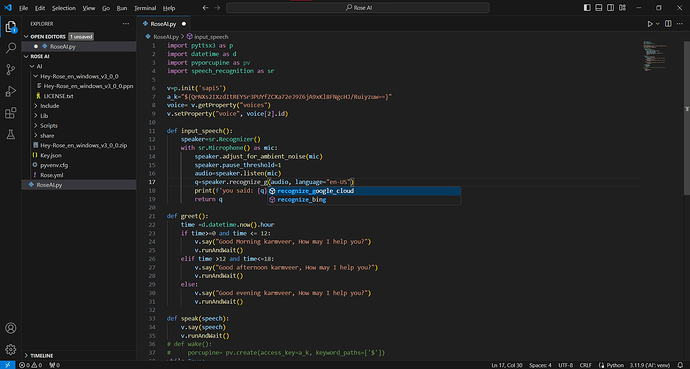Change end of line sequence CRLF
Viewport: 690px width, 369px height.
(586, 365)
